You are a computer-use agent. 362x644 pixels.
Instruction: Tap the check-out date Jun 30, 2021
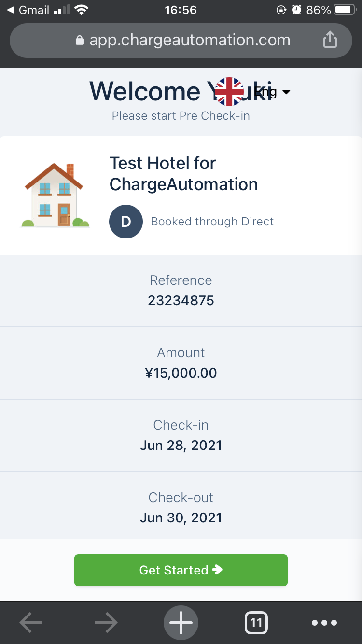(181, 518)
